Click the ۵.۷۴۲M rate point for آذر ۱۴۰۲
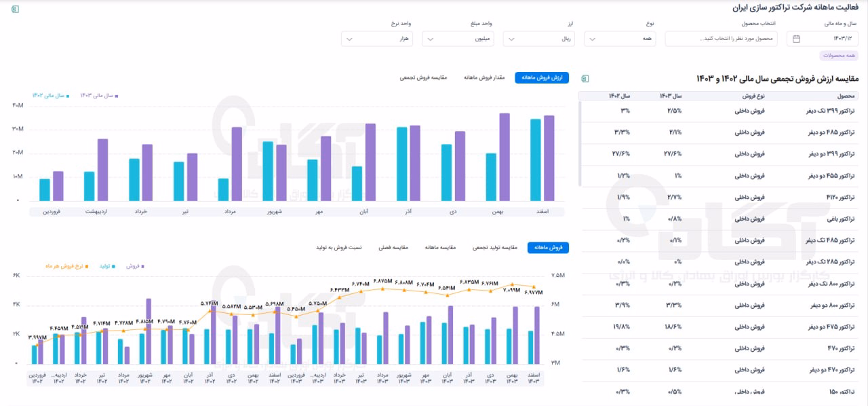Viewport: 868px width, 406px height. 210,310
